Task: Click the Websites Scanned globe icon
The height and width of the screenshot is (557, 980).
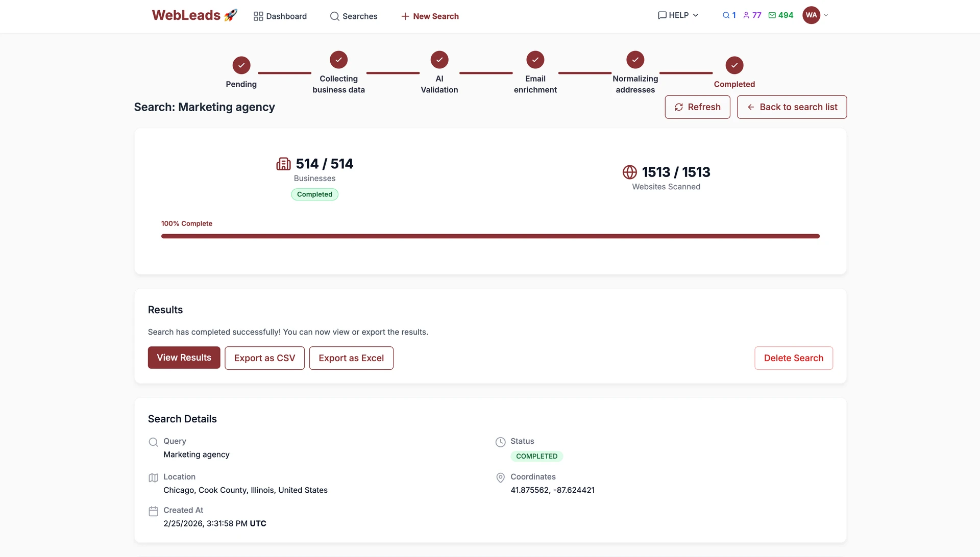Action: (629, 172)
